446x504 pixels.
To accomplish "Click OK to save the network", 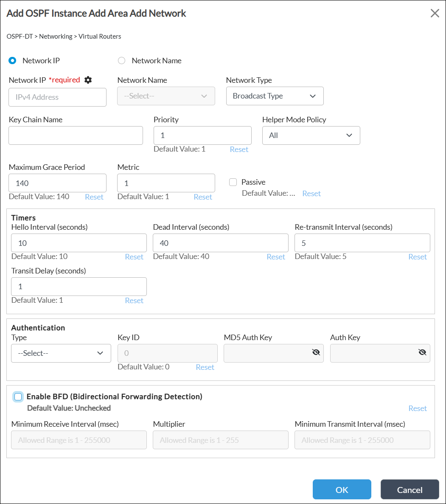I will tap(342, 490).
